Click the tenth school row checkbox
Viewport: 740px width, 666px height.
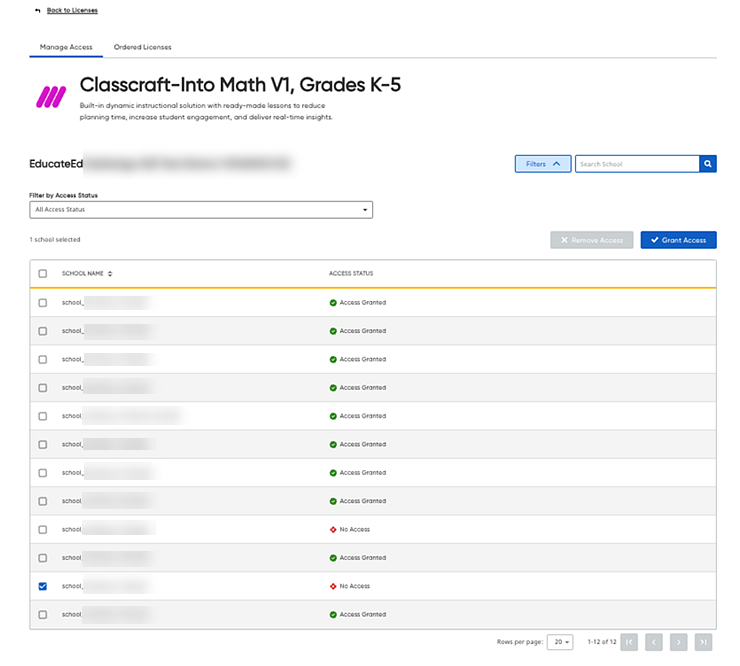43,558
